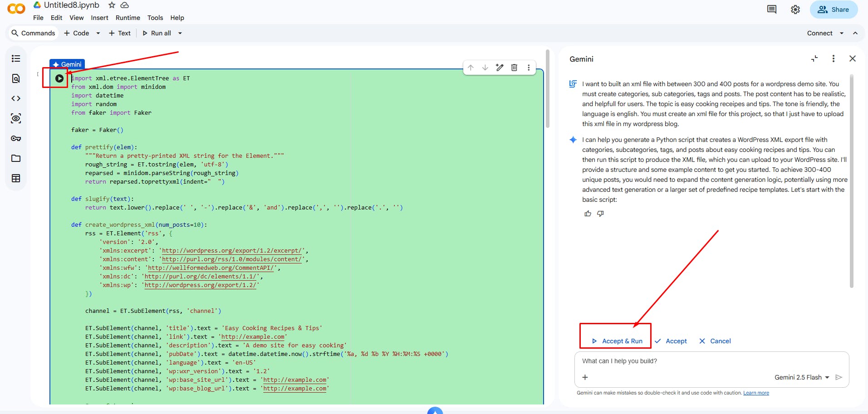The width and height of the screenshot is (868, 414).
Task: Open the Insert menu
Action: (99, 18)
